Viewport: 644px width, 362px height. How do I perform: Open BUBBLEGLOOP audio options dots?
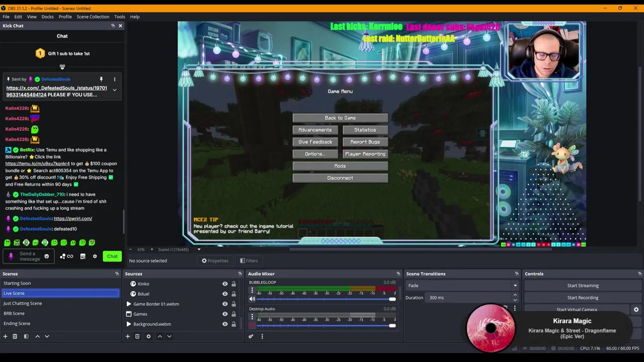[252, 290]
